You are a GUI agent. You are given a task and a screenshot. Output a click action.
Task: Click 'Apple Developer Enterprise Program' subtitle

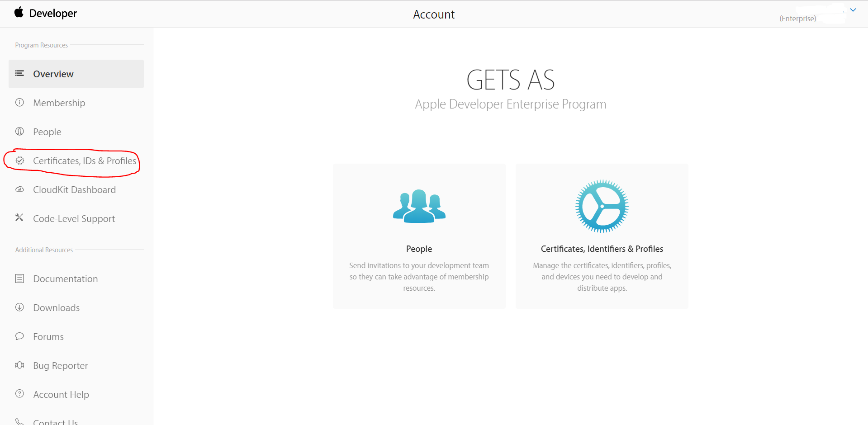click(510, 104)
